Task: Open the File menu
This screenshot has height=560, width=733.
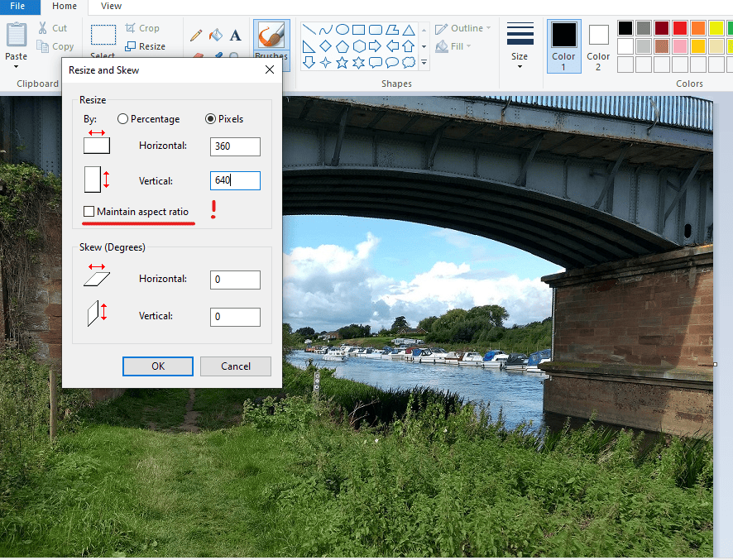Action: point(17,6)
